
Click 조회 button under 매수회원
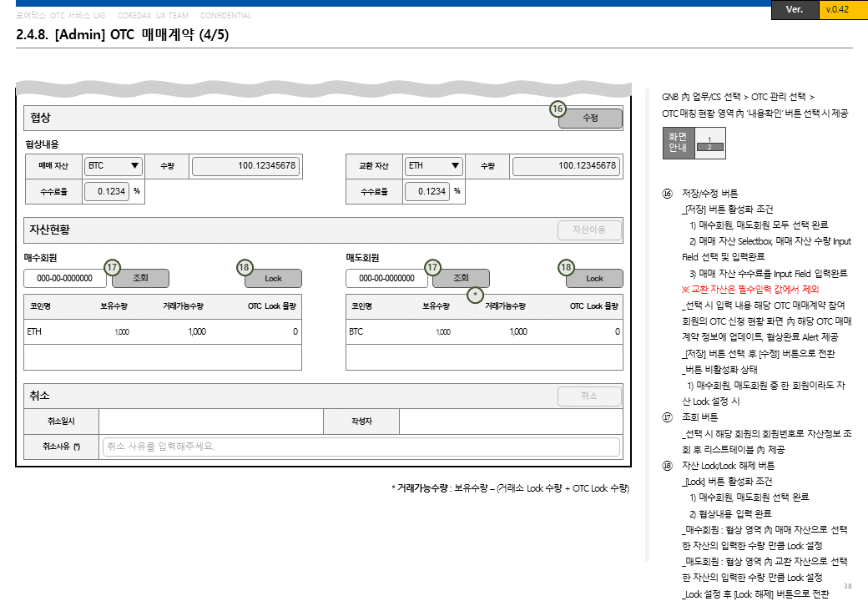(x=140, y=278)
